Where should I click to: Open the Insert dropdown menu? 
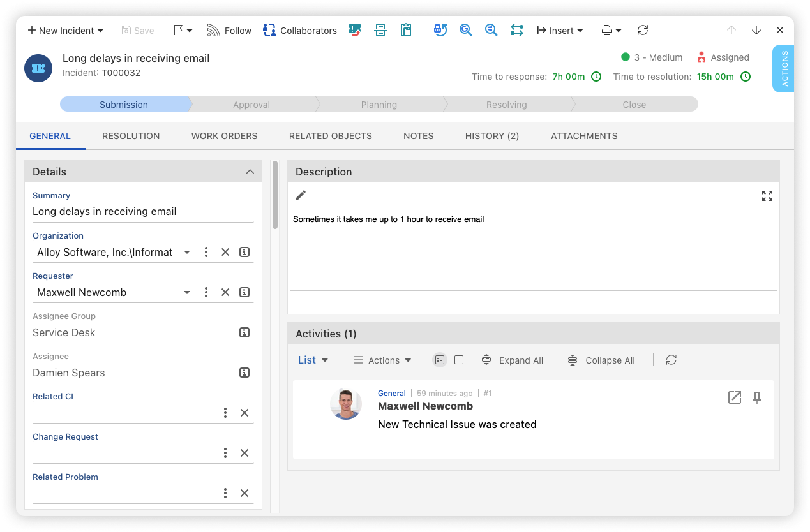tap(560, 31)
